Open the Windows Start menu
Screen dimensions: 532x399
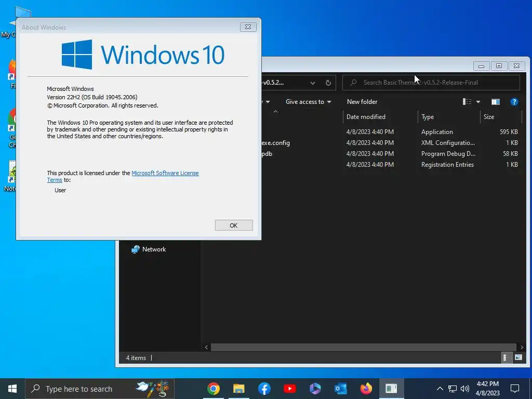click(x=12, y=389)
